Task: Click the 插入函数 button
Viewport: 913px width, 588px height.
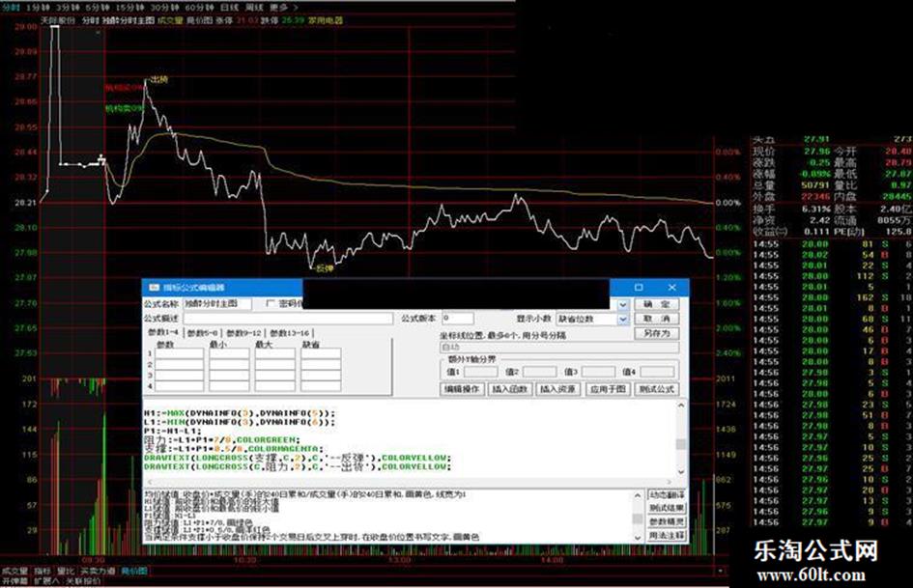Action: tap(509, 389)
